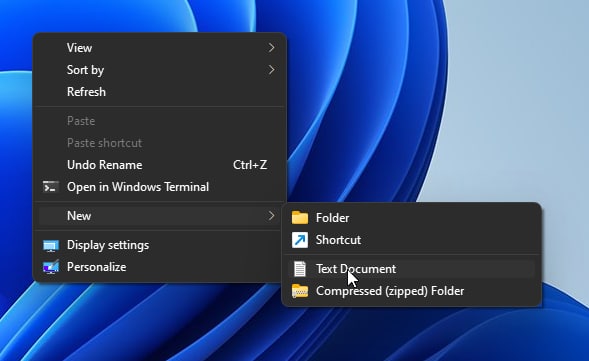Create a new Folder from submenu
Screen dimensions: 589x361
(411, 218)
